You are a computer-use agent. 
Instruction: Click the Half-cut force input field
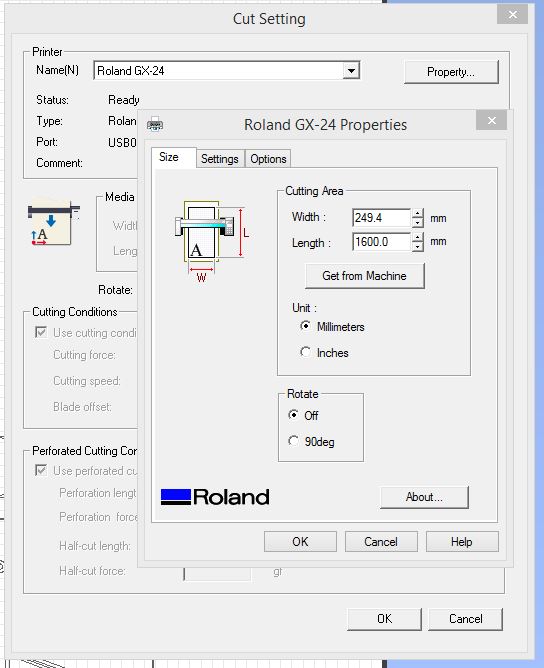(x=217, y=573)
